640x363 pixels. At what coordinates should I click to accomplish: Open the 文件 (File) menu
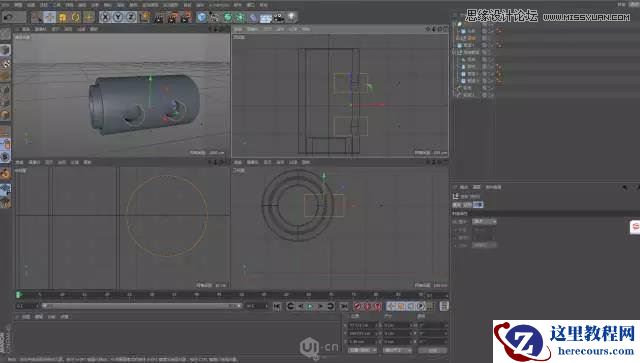click(5, 5)
